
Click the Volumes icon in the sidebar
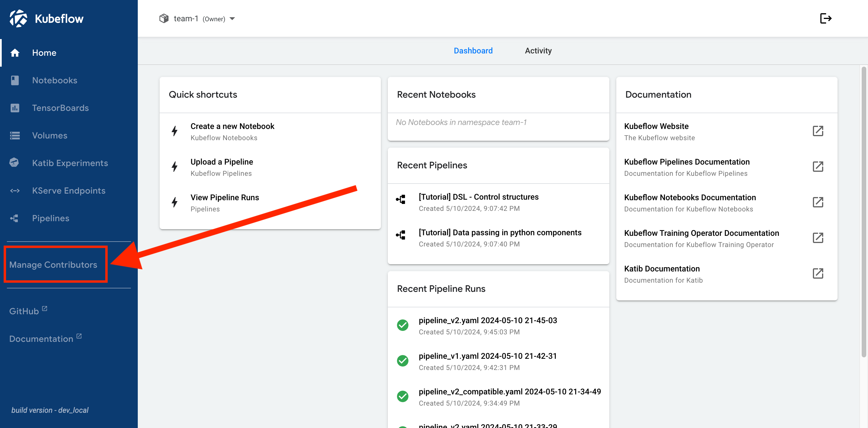coord(15,135)
